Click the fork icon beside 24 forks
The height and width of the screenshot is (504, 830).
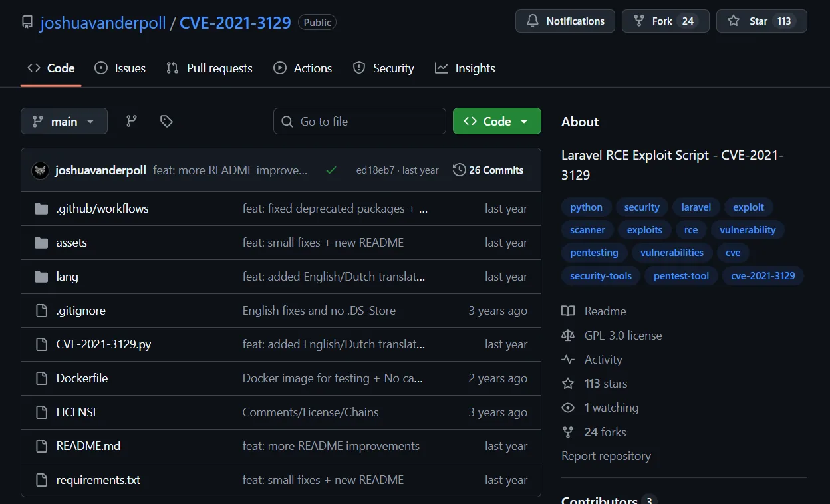click(568, 432)
